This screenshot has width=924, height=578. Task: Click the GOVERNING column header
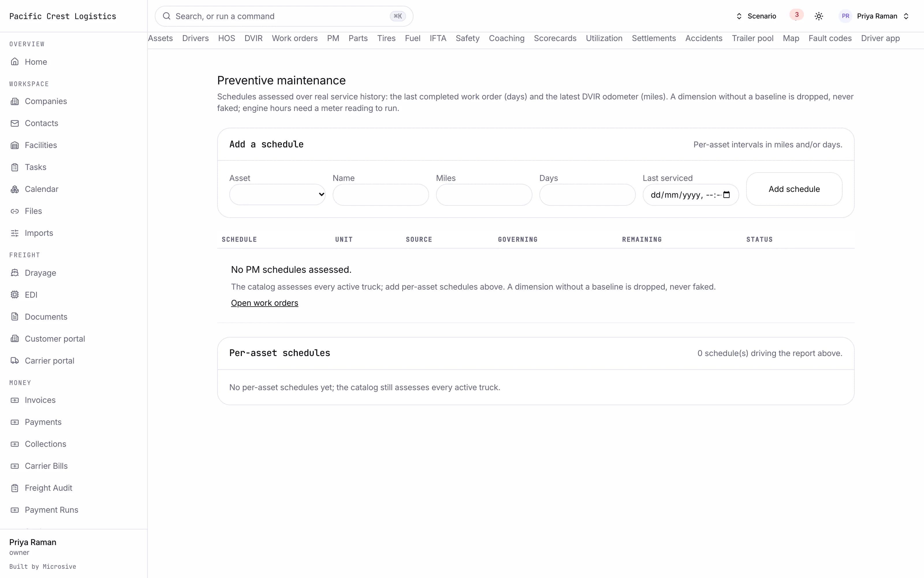(518, 239)
